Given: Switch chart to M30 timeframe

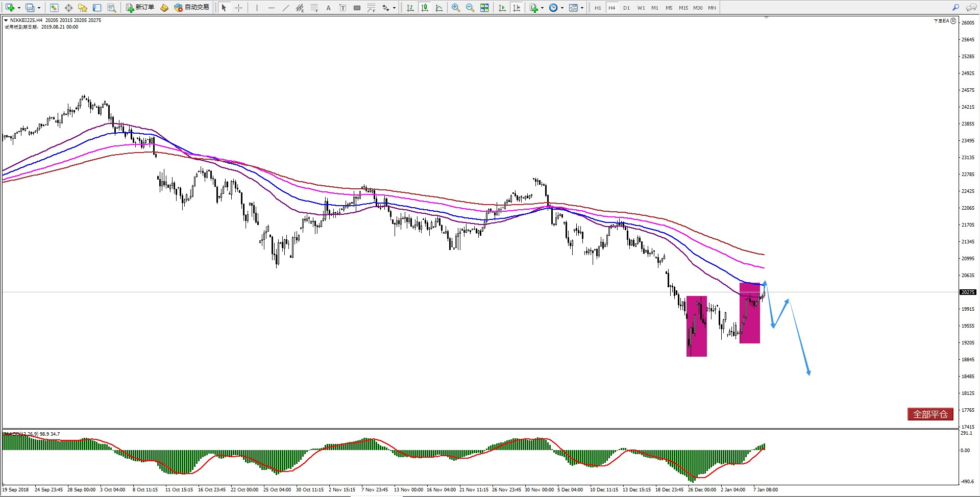Looking at the screenshot, I should click(698, 8).
